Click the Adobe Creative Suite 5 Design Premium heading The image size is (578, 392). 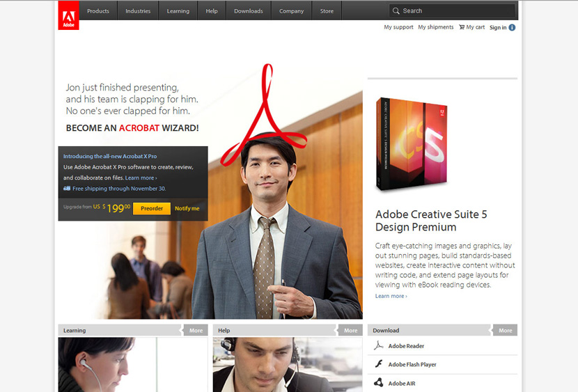click(x=431, y=220)
